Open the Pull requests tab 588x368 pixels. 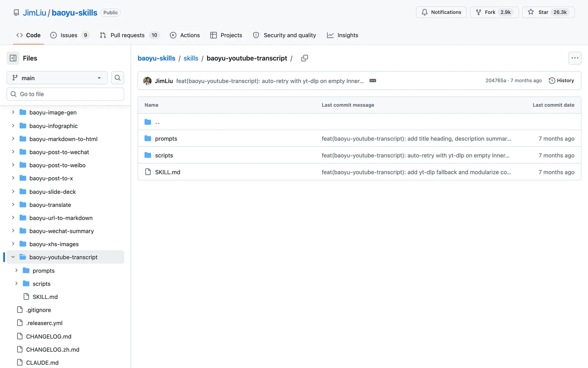click(x=129, y=35)
